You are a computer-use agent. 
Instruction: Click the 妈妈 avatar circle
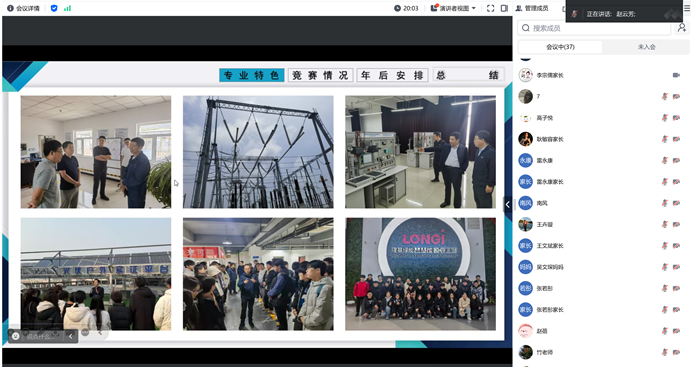click(x=525, y=267)
